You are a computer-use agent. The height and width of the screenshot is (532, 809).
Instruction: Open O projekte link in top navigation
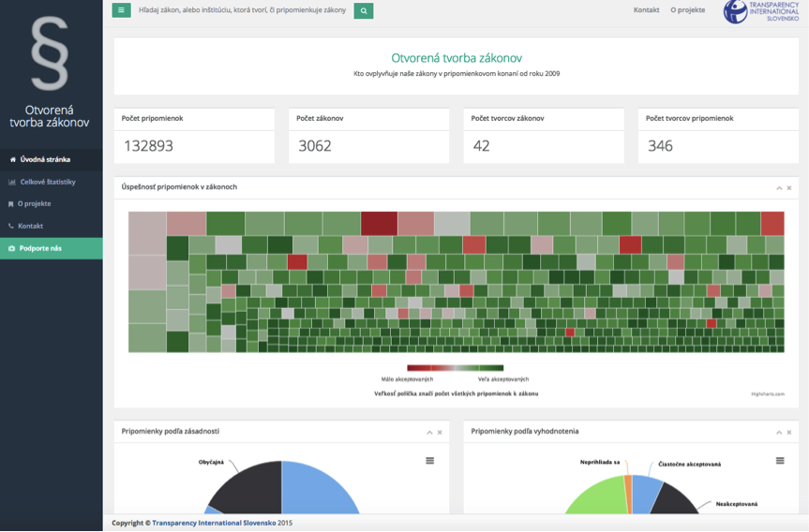pos(688,9)
